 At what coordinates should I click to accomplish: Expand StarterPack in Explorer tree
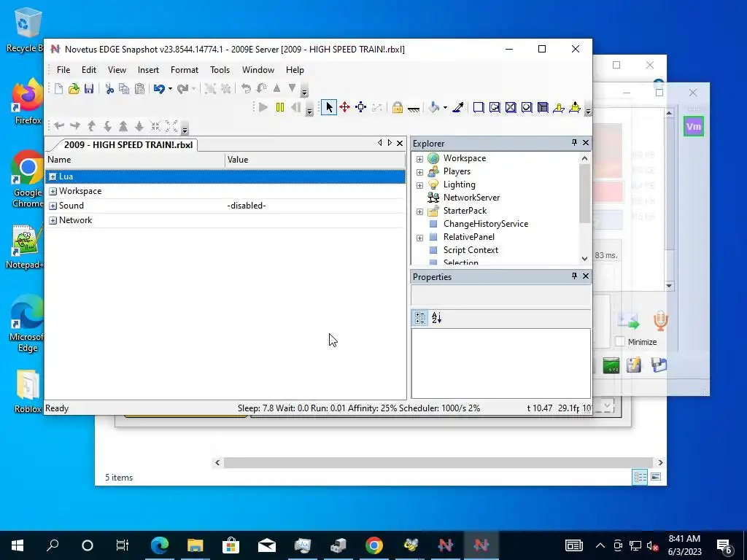tap(419, 211)
